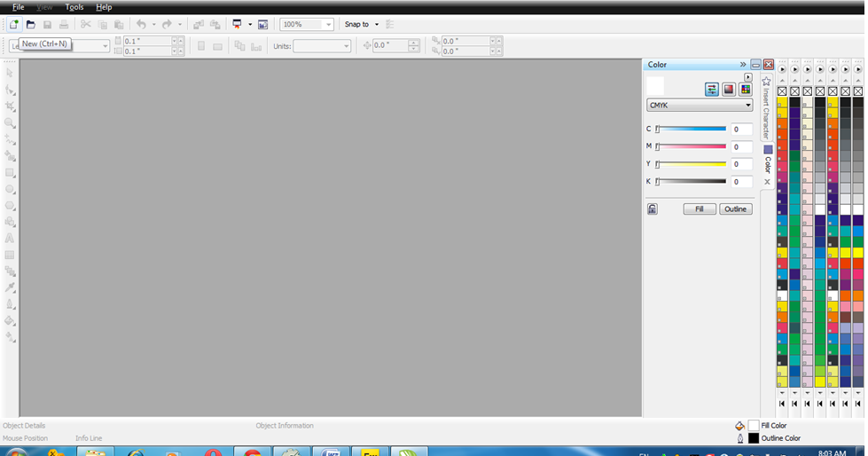Show color sliders in Color docker
The image size is (868, 456).
coord(712,90)
